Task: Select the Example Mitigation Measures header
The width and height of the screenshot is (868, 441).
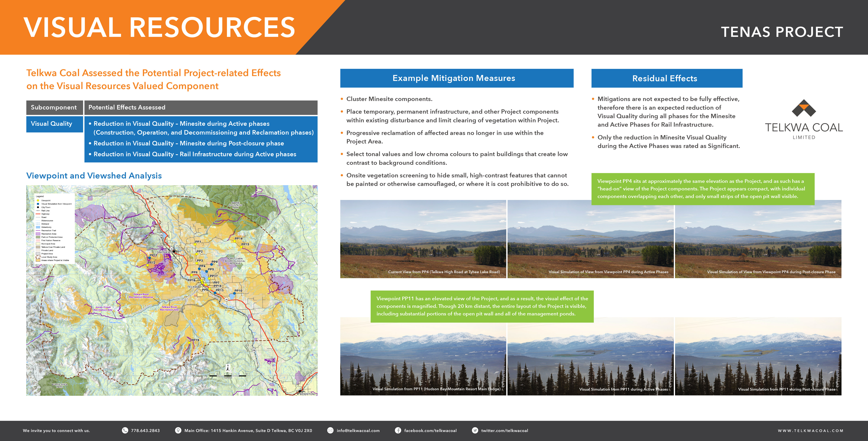Action: 457,78
